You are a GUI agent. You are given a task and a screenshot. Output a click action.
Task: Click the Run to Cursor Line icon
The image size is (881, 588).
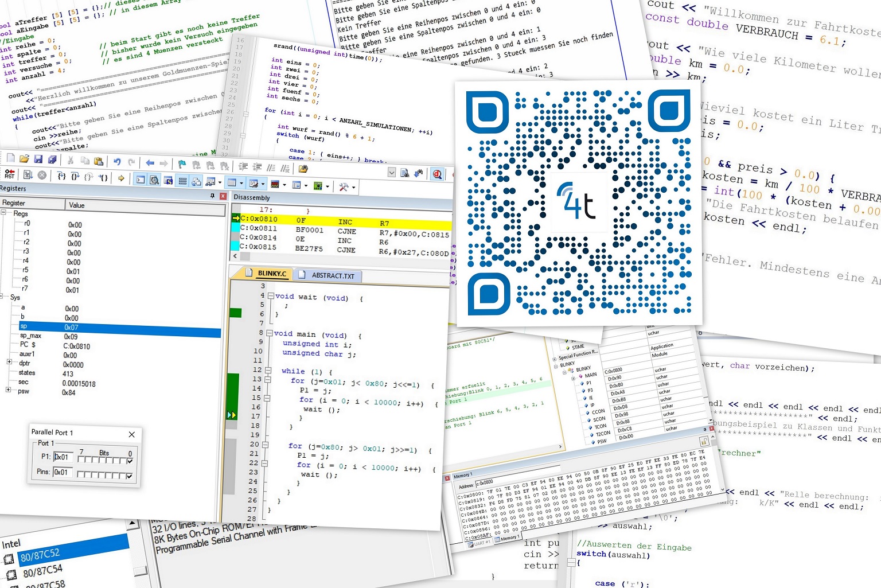104,178
